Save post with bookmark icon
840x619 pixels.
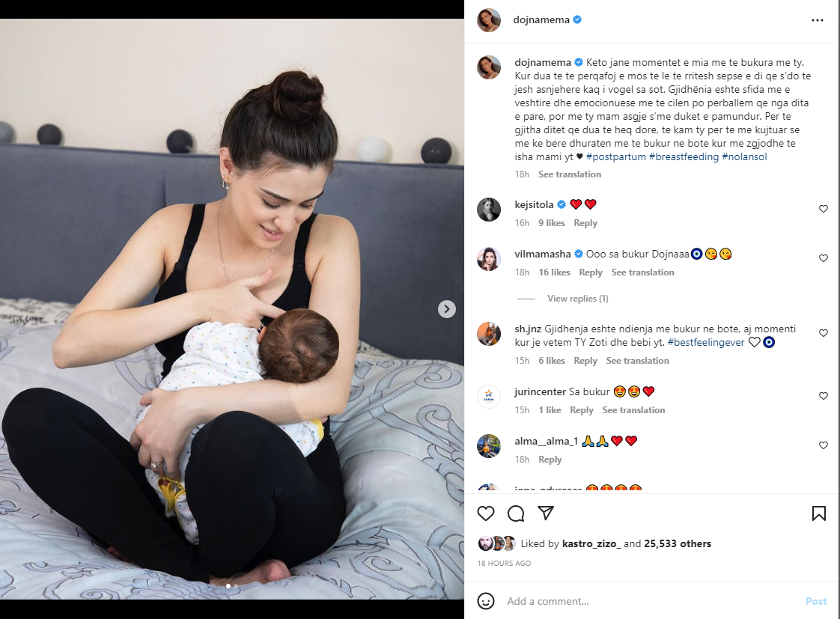(818, 513)
